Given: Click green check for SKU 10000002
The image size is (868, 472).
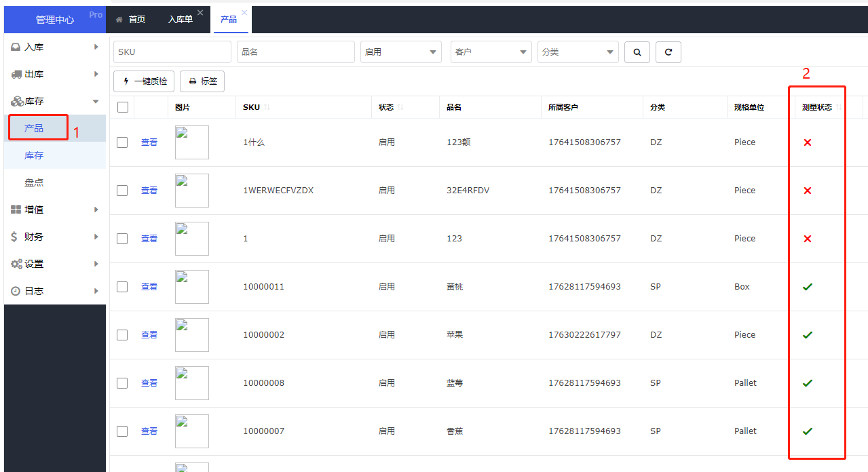Looking at the screenshot, I should click(808, 335).
